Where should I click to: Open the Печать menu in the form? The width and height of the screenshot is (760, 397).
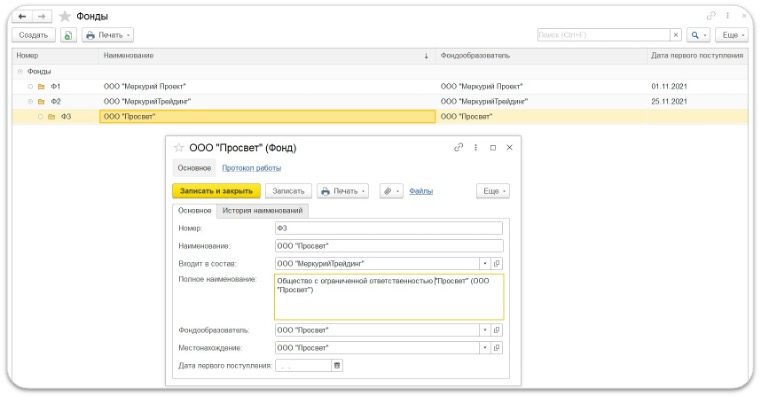click(343, 191)
